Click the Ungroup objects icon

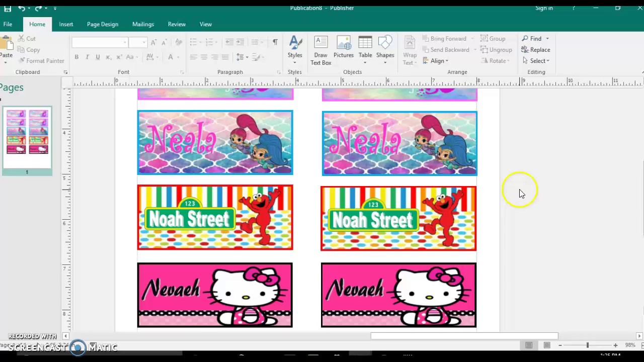(x=497, y=50)
